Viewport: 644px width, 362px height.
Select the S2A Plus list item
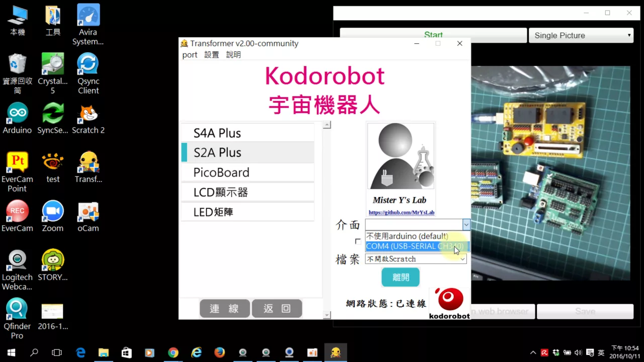coord(248,152)
